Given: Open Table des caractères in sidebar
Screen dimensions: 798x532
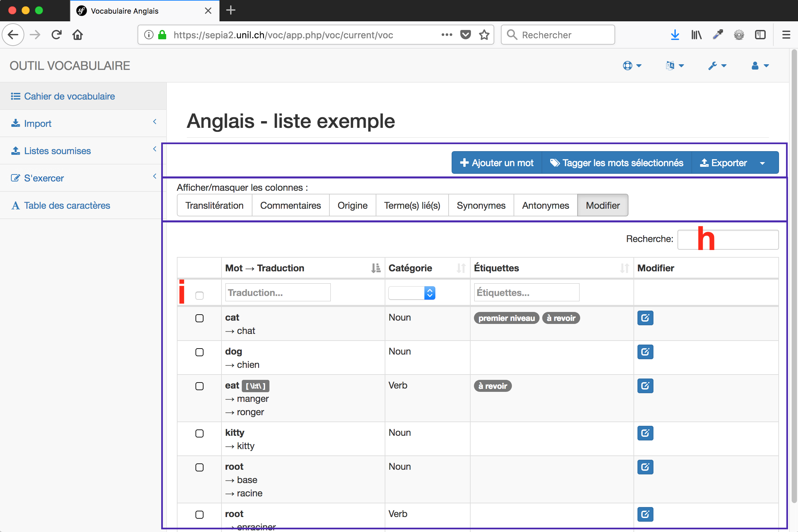Looking at the screenshot, I should [x=67, y=205].
